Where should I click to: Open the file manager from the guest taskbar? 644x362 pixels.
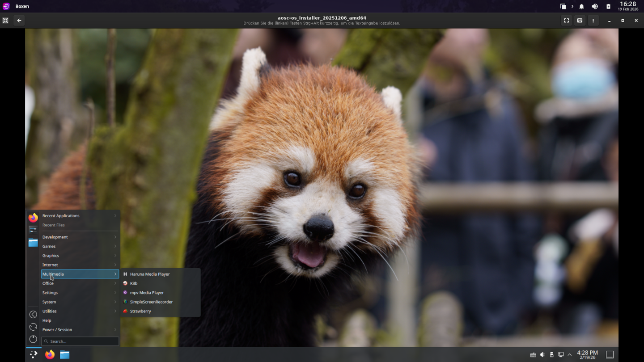click(x=65, y=354)
